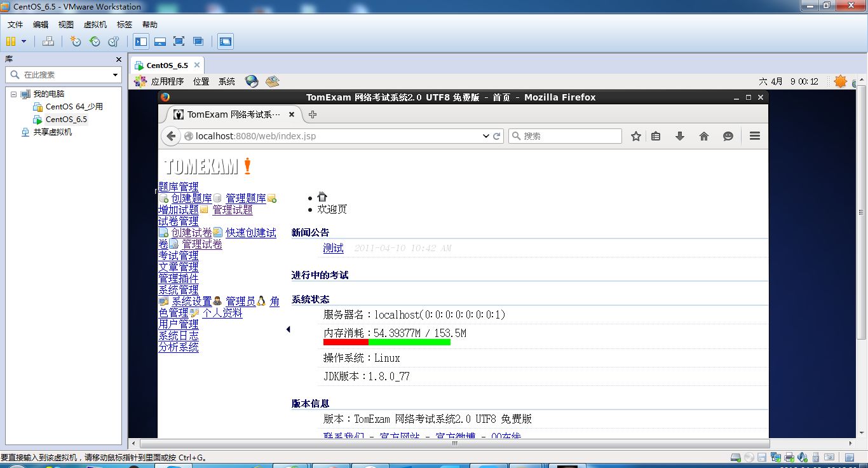Open the Firefox hamburger menu
This screenshot has height=468, width=868.
[755, 136]
